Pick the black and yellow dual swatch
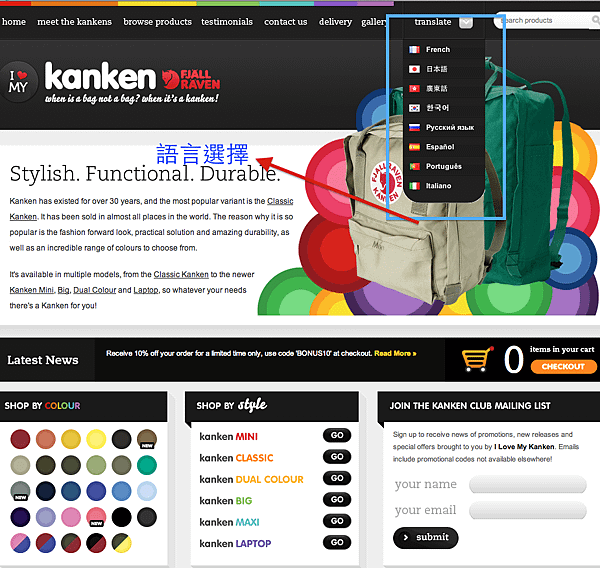The height and width of the screenshot is (568, 600). 122,543
